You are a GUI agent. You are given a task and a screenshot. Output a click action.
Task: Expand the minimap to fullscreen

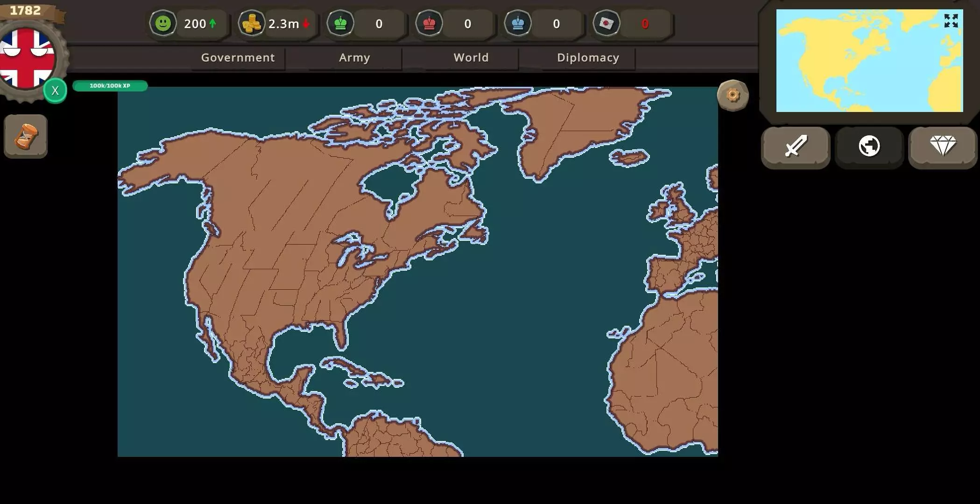[951, 21]
